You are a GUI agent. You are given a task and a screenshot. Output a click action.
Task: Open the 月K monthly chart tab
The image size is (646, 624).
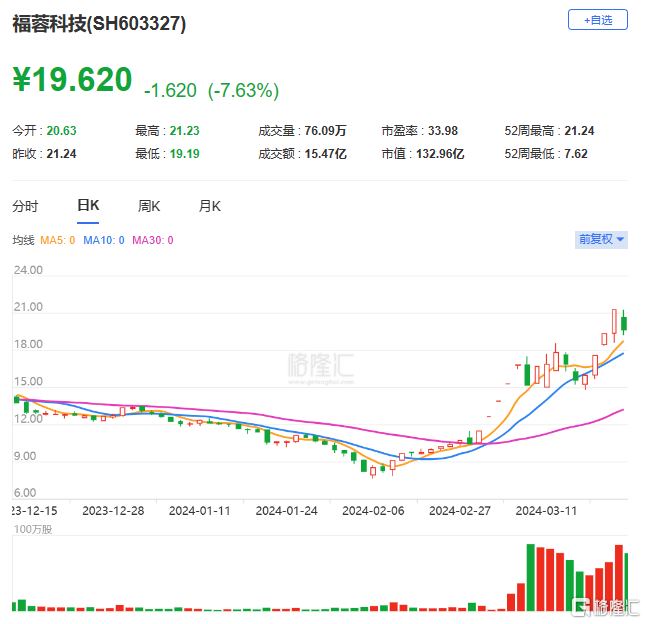click(210, 206)
